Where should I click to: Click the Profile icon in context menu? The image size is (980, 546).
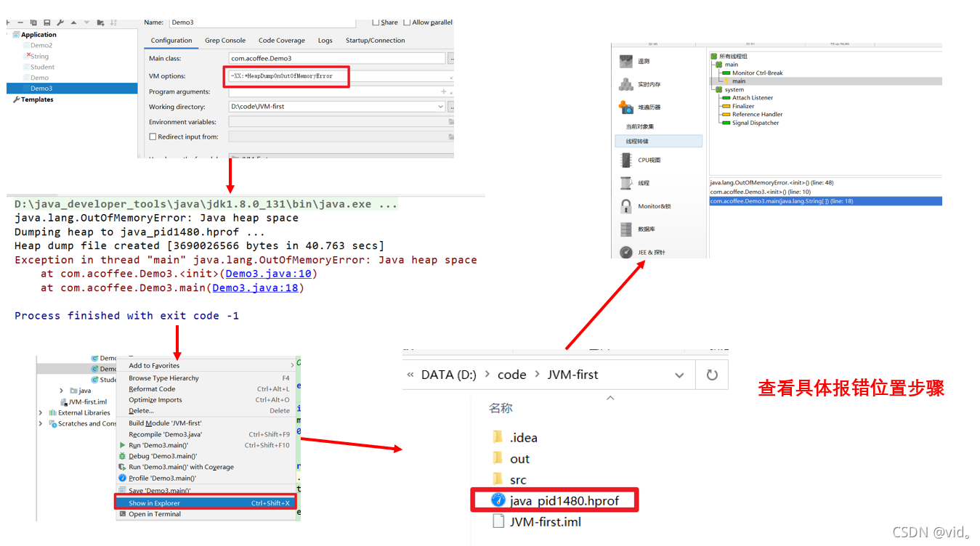click(x=122, y=478)
